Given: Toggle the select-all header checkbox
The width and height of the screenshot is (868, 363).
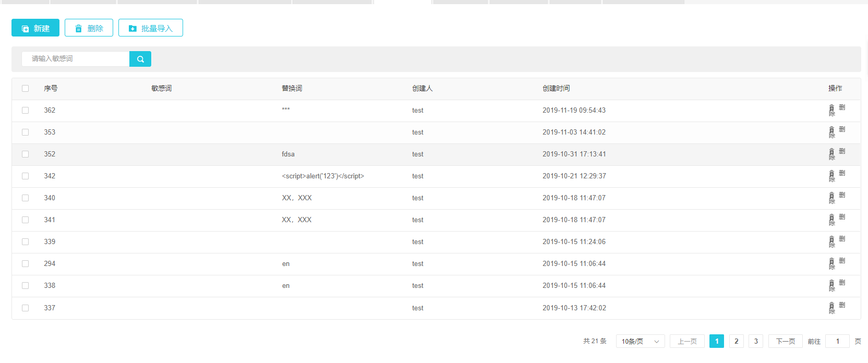Looking at the screenshot, I should point(25,89).
